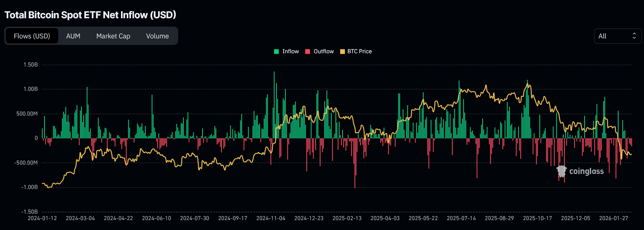Toggle the BTC Price legend label
Image resolution: width=644 pixels, height=230 pixels.
tap(359, 51)
